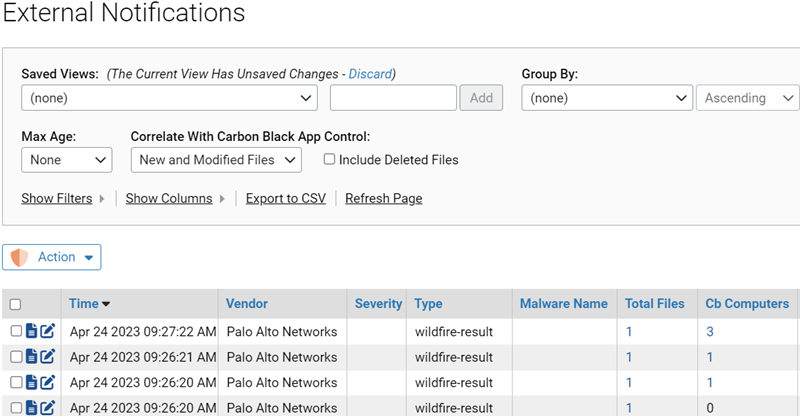This screenshot has width=800, height=417.
Task: Click Refresh Page link
Action: point(384,198)
